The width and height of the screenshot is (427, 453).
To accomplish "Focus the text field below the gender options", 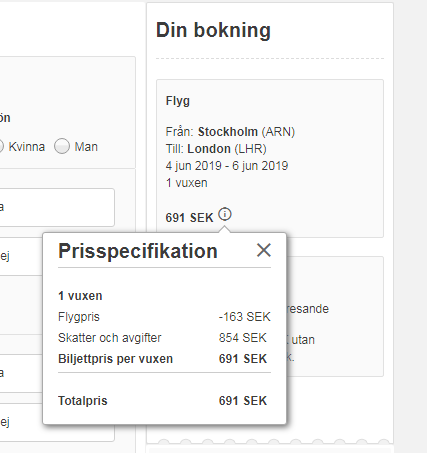I will pos(57,207).
